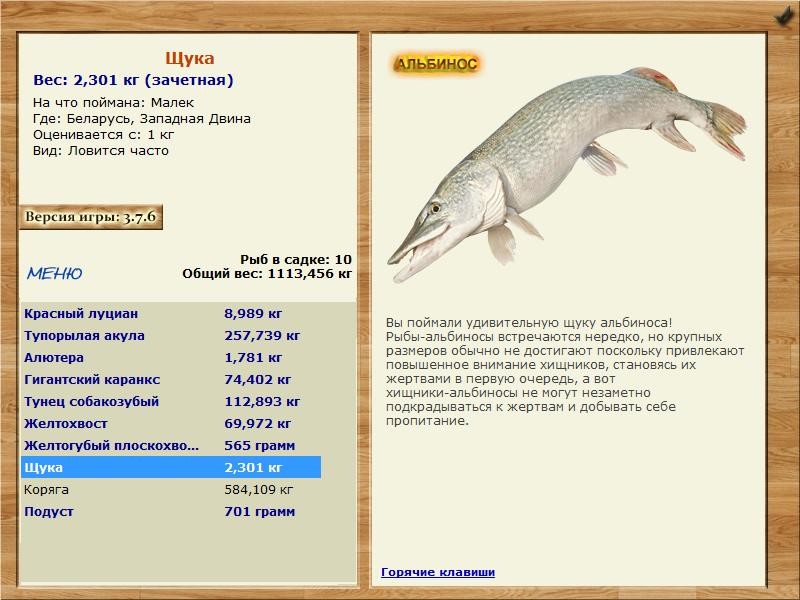Click the Щука title heading

[189, 58]
